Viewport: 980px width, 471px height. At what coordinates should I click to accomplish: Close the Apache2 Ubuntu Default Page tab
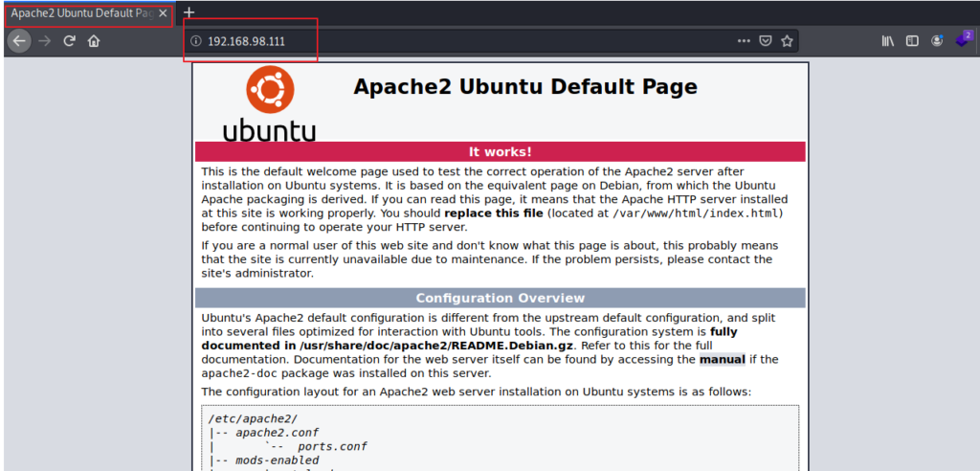point(163,13)
